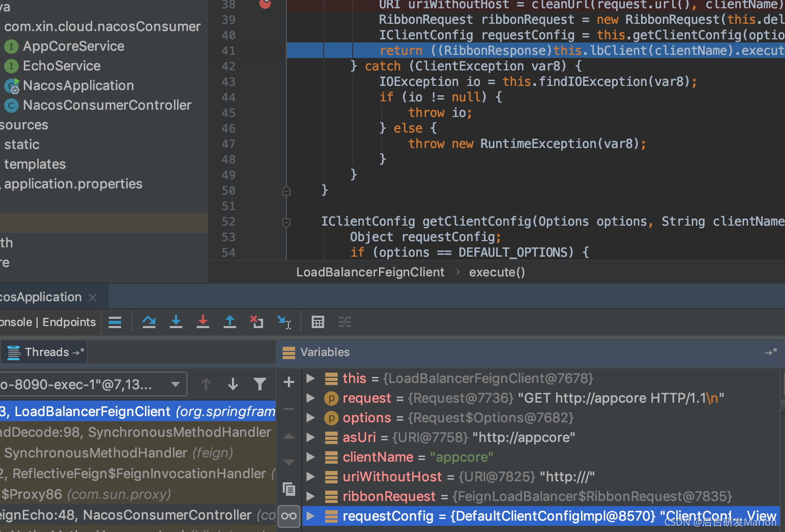Add a new watch with plus icon
785x532 pixels.
tap(289, 382)
